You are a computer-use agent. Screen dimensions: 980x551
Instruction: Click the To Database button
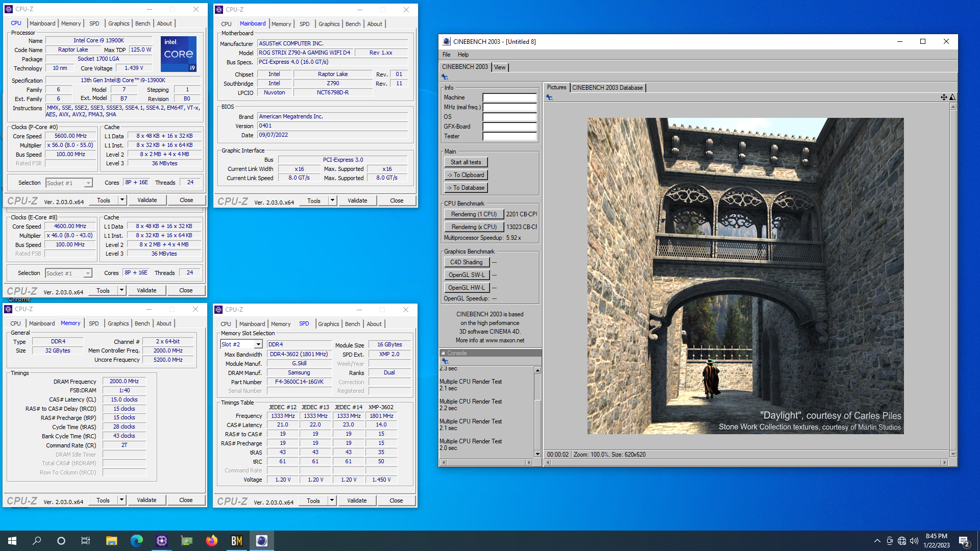(466, 188)
